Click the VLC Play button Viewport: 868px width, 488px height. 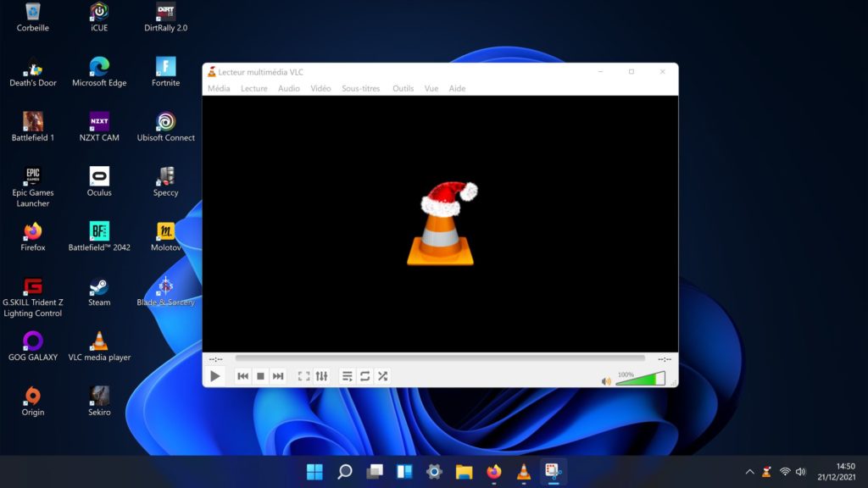pos(214,376)
